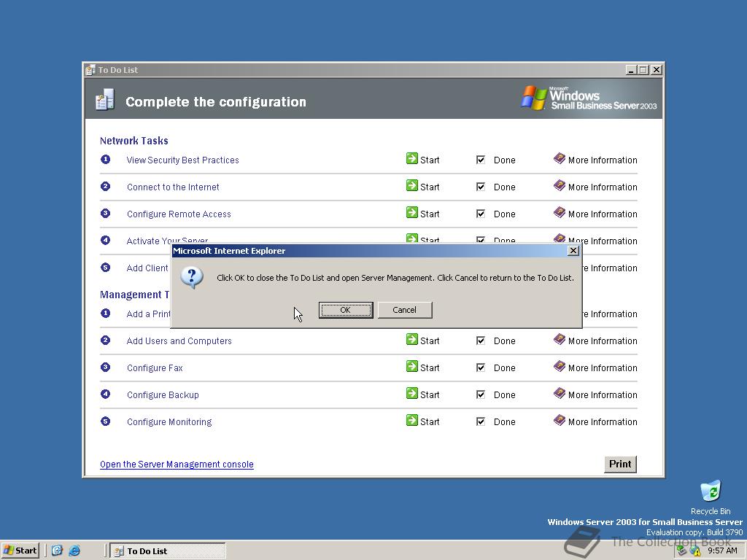Uncheck Done for Add Users and Computers

[481, 341]
